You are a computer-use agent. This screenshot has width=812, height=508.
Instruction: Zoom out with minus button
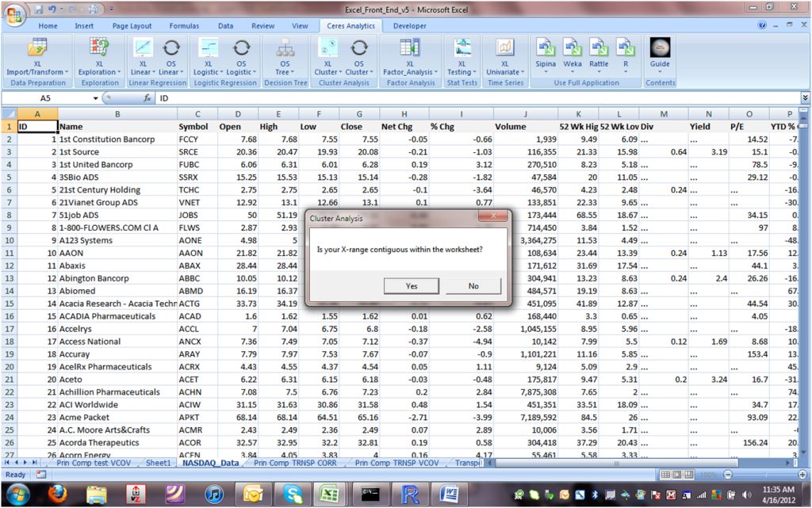pyautogui.click(x=728, y=475)
